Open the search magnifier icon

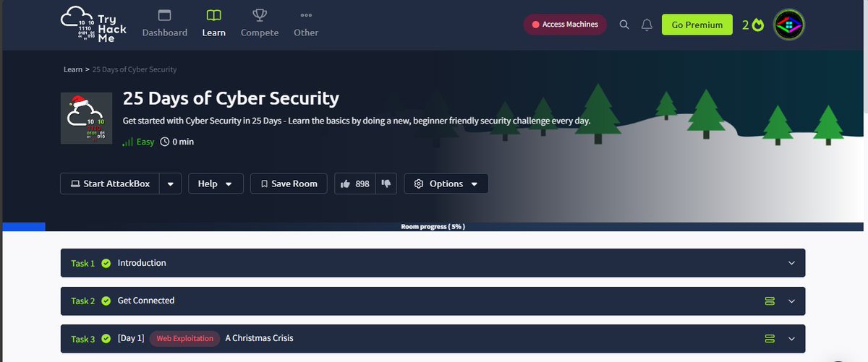coord(624,25)
